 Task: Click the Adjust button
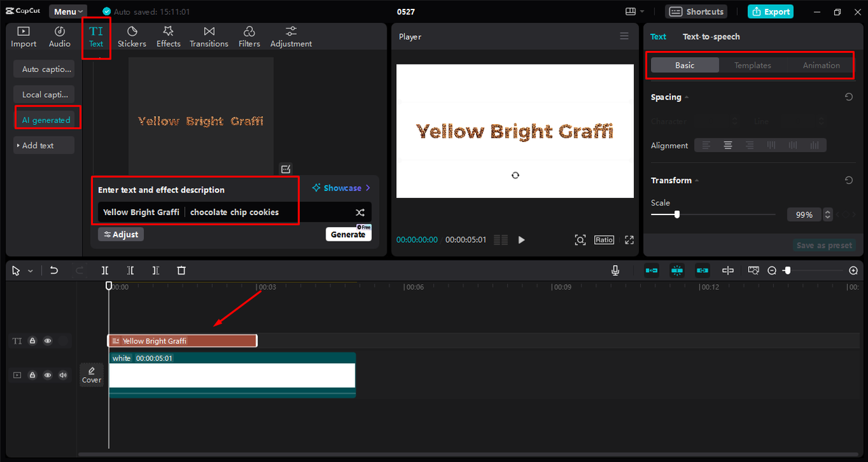[x=121, y=234]
